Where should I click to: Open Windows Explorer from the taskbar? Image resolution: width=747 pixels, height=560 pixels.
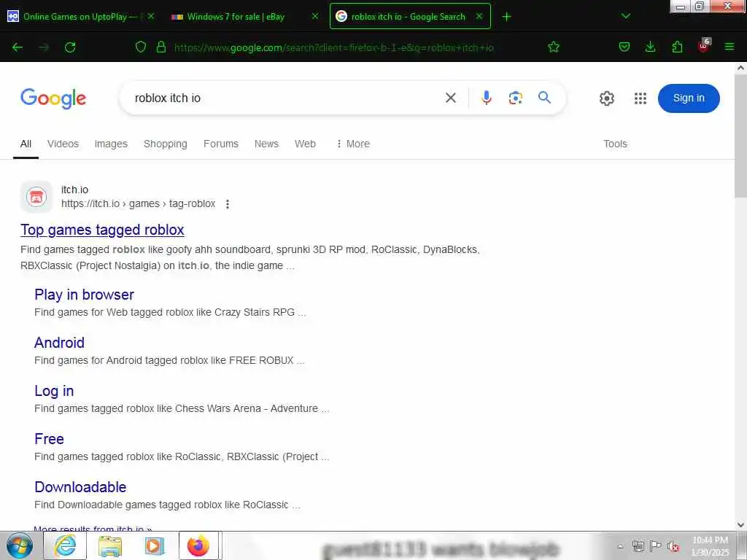point(110,545)
